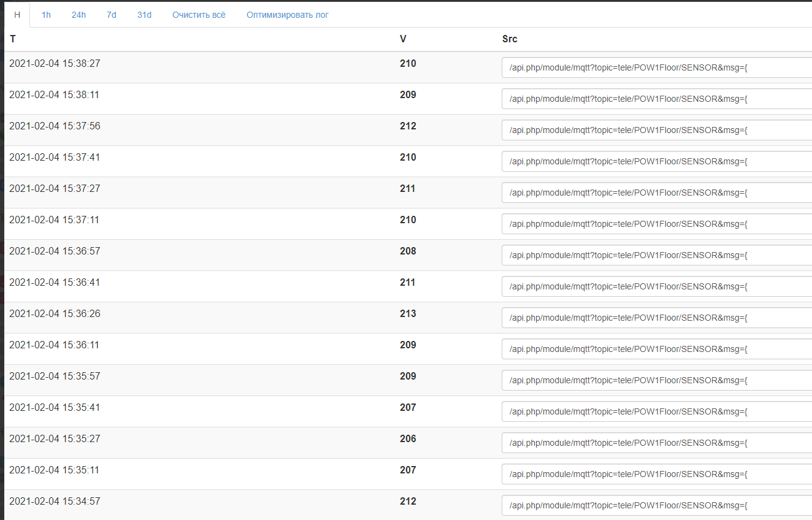Click Src field of 15:38:27 row

point(656,67)
